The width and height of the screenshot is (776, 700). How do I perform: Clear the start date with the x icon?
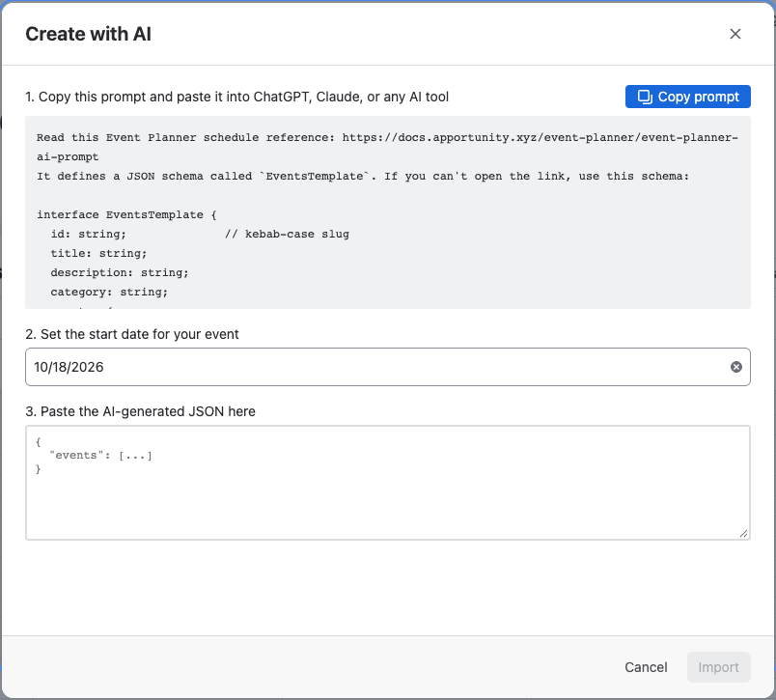click(x=735, y=367)
